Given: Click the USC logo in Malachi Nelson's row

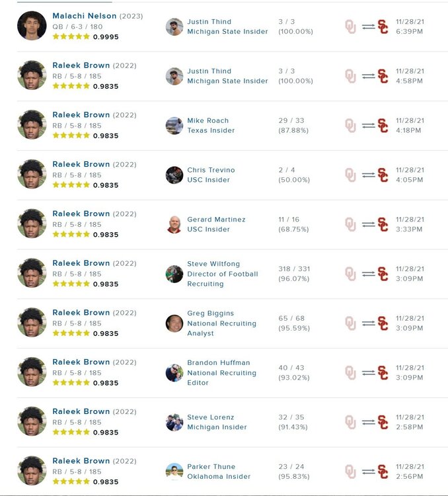Looking at the screenshot, I should 383,26.
